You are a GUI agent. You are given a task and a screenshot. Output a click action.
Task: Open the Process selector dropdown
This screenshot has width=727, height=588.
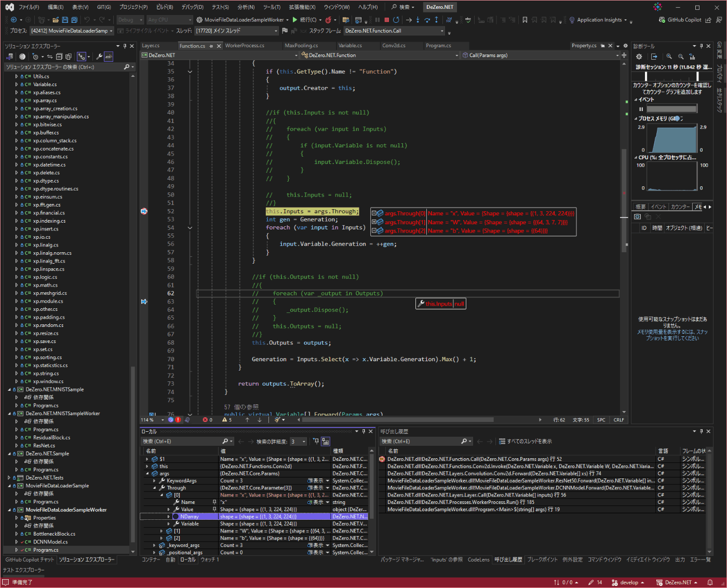(x=72, y=31)
